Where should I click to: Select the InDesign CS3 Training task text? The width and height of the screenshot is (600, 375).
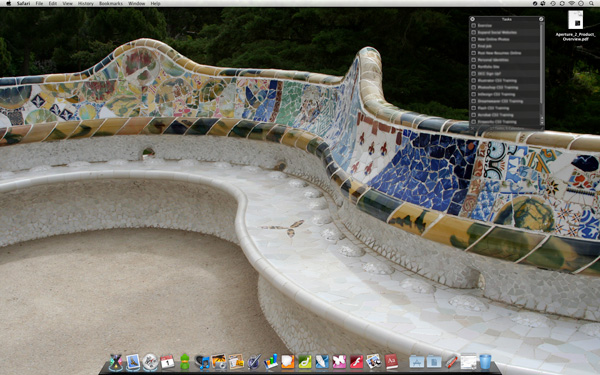click(x=496, y=94)
